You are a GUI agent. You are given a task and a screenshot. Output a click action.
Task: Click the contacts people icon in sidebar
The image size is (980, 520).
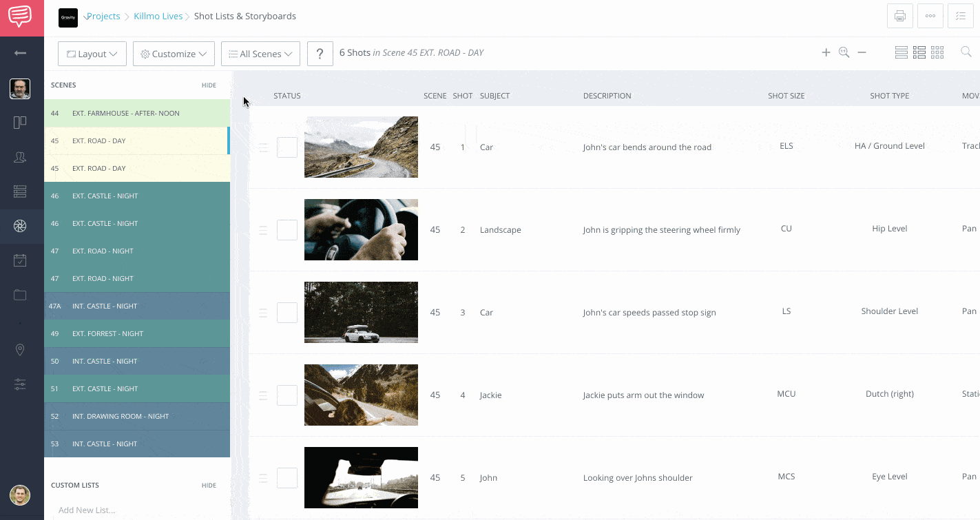point(20,157)
